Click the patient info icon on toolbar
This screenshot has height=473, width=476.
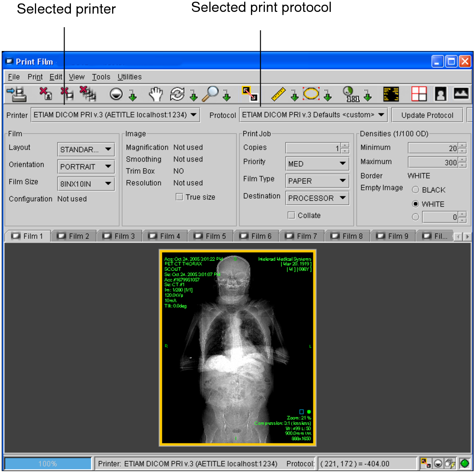pyautogui.click(x=440, y=94)
